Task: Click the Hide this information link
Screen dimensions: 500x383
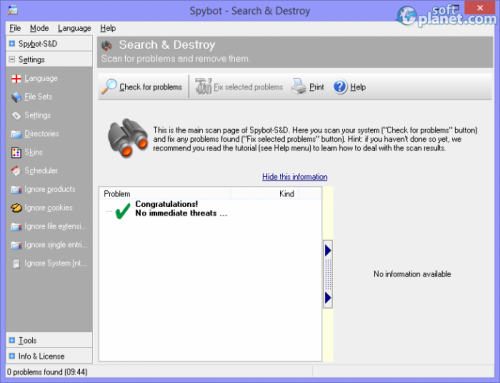Action: (295, 177)
